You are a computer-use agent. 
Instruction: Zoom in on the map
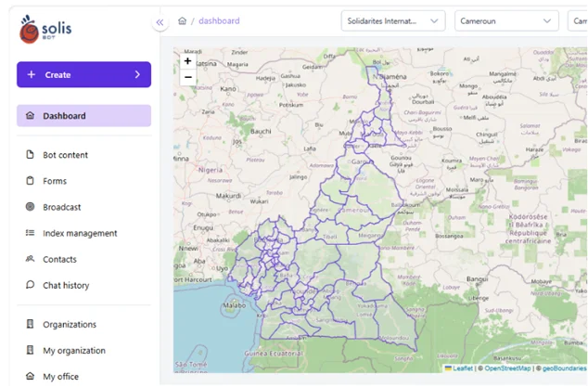pos(188,61)
